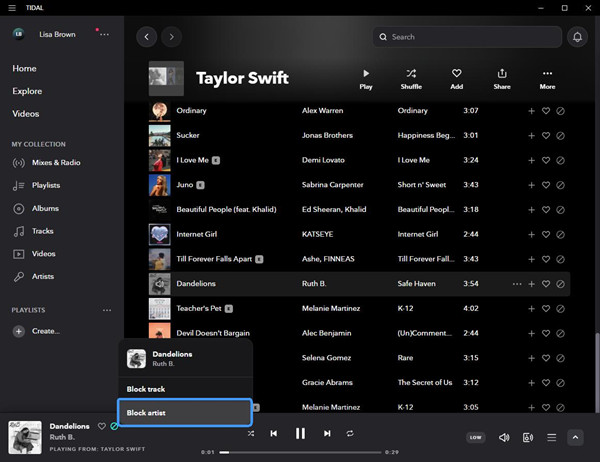Select Block artist in the popup
Image resolution: width=600 pixels, height=462 pixels.
[x=185, y=413]
